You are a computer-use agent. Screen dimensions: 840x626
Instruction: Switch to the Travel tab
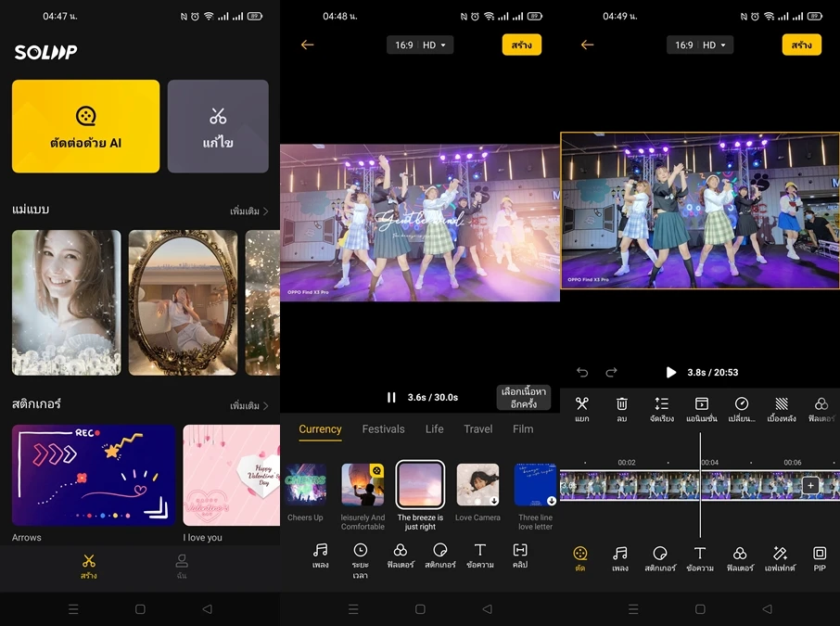coord(478,429)
